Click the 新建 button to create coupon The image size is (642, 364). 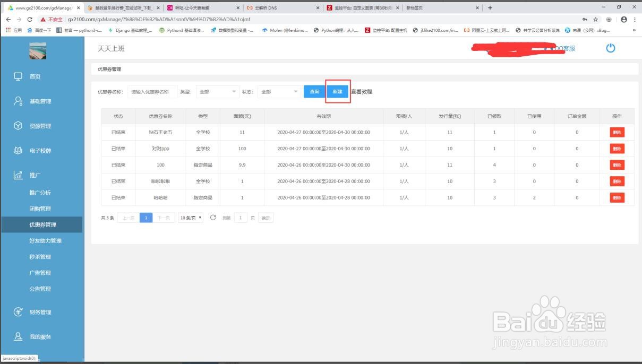tap(337, 91)
